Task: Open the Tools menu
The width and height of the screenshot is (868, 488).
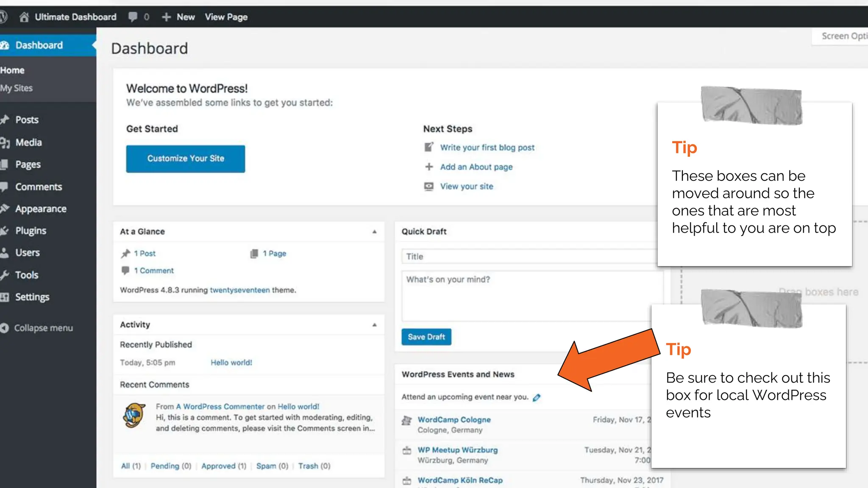Action: click(27, 275)
